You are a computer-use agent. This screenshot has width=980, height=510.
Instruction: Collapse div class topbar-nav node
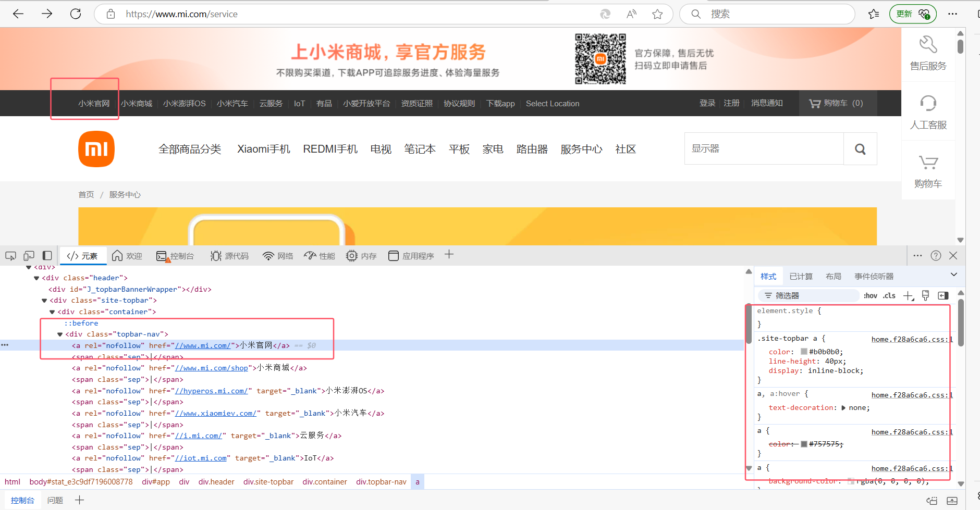coord(60,334)
